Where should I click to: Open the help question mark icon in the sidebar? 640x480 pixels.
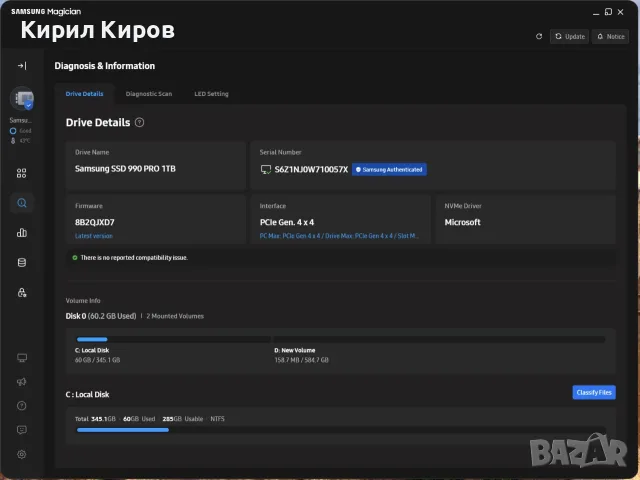pos(22,406)
